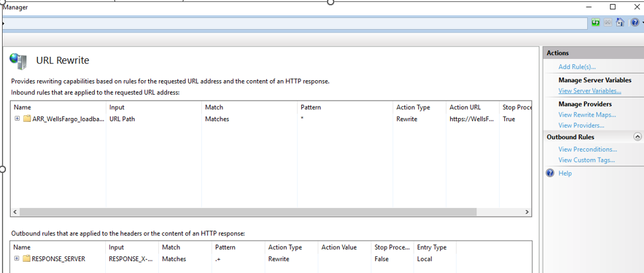Click the .+ pattern cell

[219, 258]
